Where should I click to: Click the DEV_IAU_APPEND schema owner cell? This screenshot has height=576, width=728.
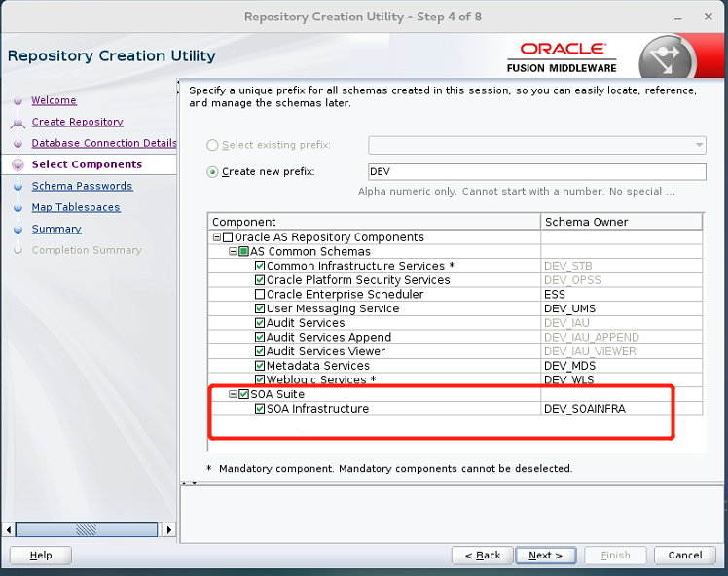point(621,337)
